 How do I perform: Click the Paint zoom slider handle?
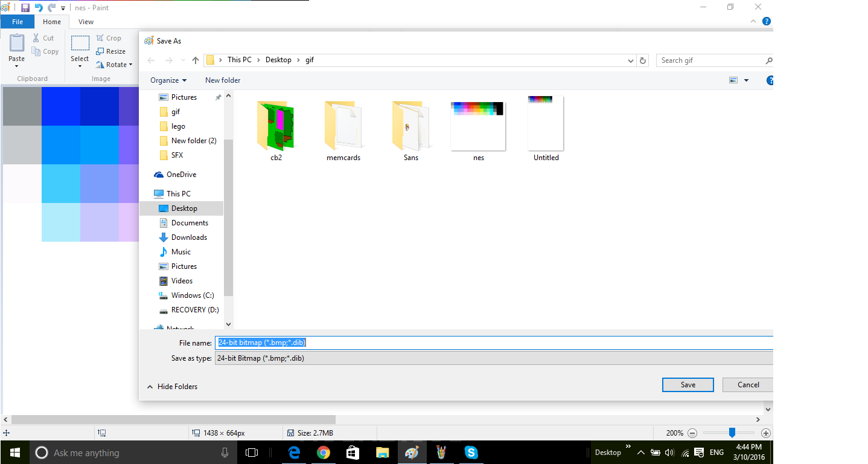(x=732, y=433)
